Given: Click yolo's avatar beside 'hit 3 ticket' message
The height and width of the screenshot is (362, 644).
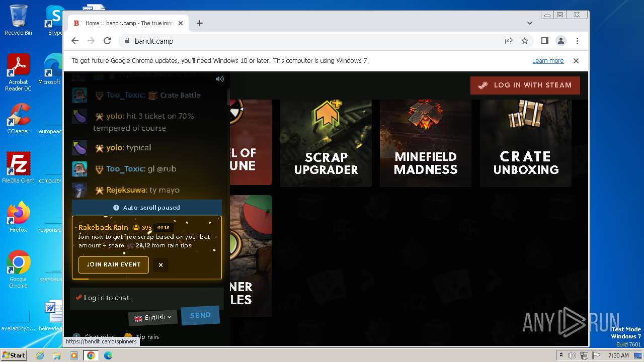Looking at the screenshot, I should tap(79, 116).
